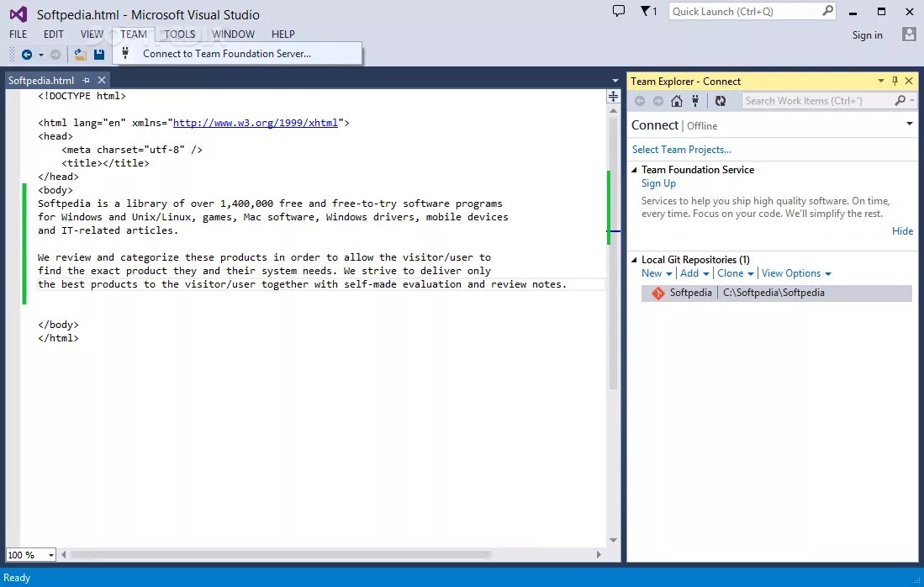Click Search Work Items magnifier icon
The width and height of the screenshot is (924, 587).
900,101
